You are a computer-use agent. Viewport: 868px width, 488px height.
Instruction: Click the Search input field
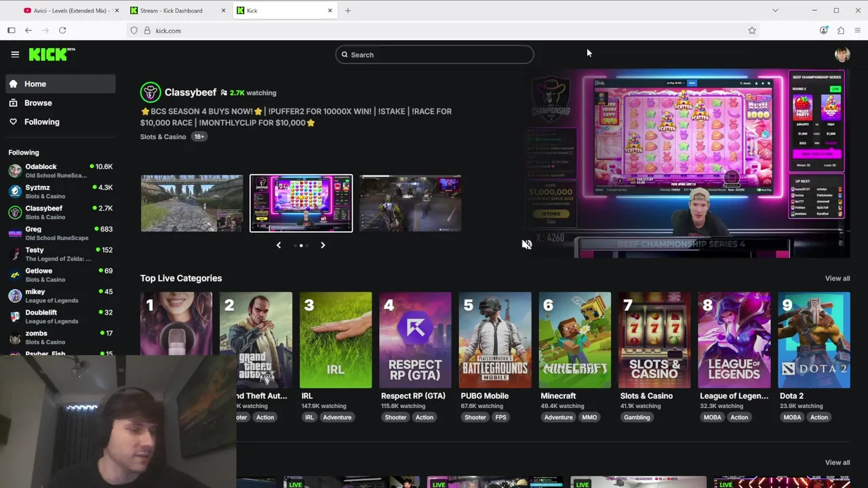(435, 55)
